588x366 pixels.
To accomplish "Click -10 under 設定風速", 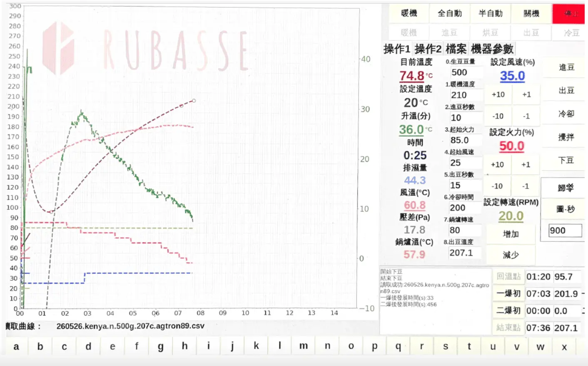I will point(498,116).
